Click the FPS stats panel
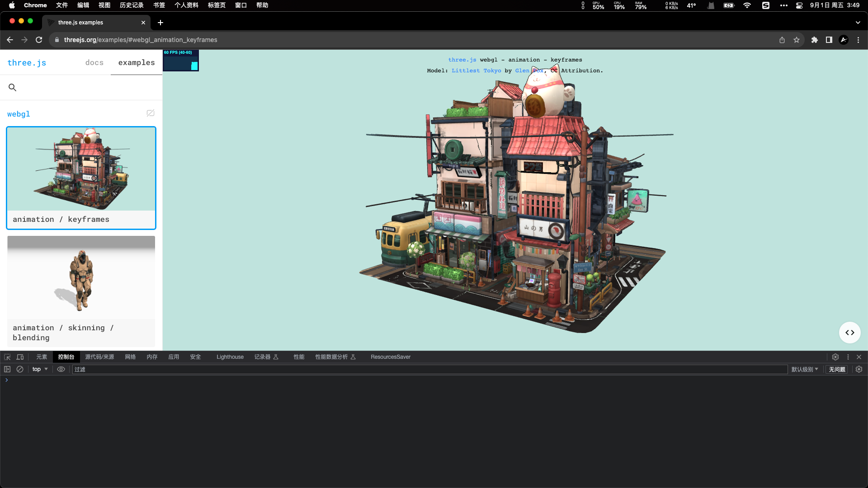This screenshot has height=488, width=868. click(x=181, y=61)
